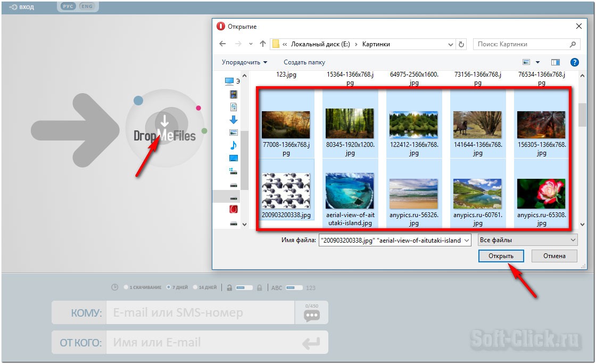Image resolution: width=596 pixels, height=364 pixels.
Task: Toggle the password lock slider
Action: click(244, 287)
